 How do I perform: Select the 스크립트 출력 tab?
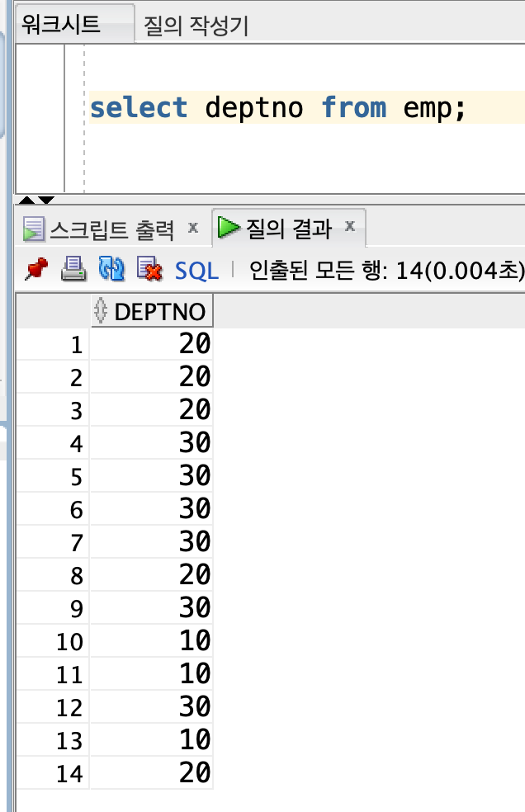[111, 229]
